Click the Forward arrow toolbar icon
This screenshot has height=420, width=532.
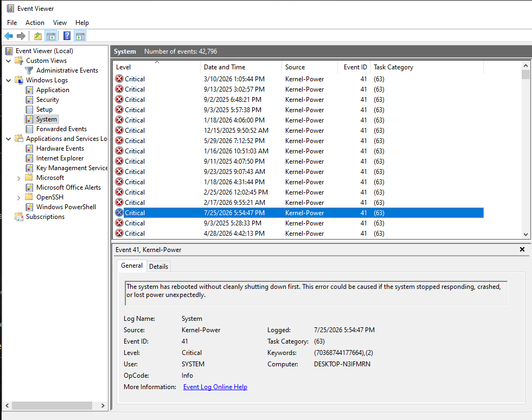[21, 36]
